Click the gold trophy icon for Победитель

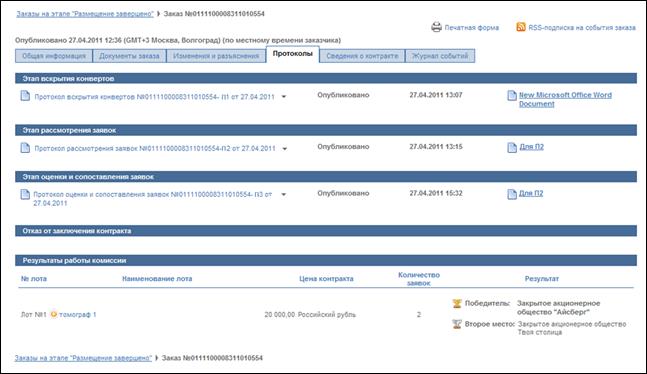457,303
